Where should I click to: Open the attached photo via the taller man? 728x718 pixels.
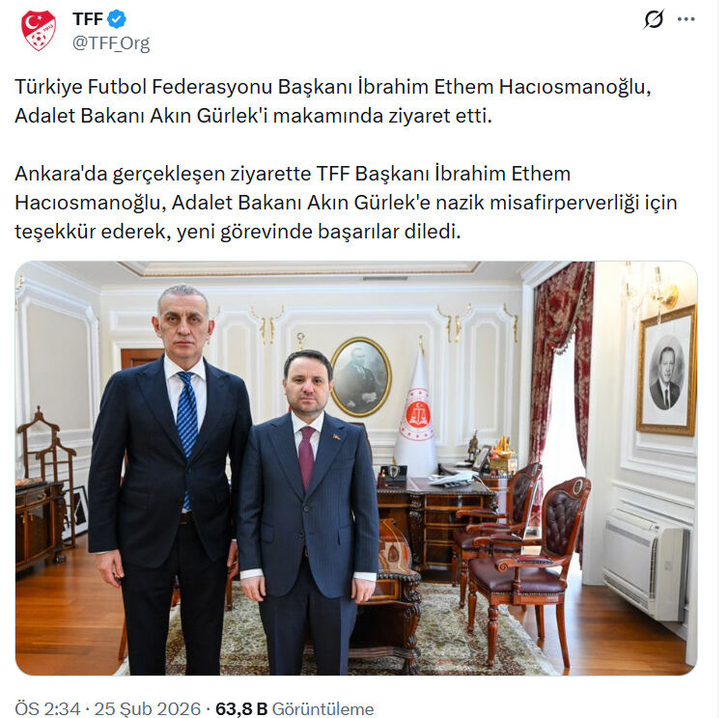click(x=169, y=478)
